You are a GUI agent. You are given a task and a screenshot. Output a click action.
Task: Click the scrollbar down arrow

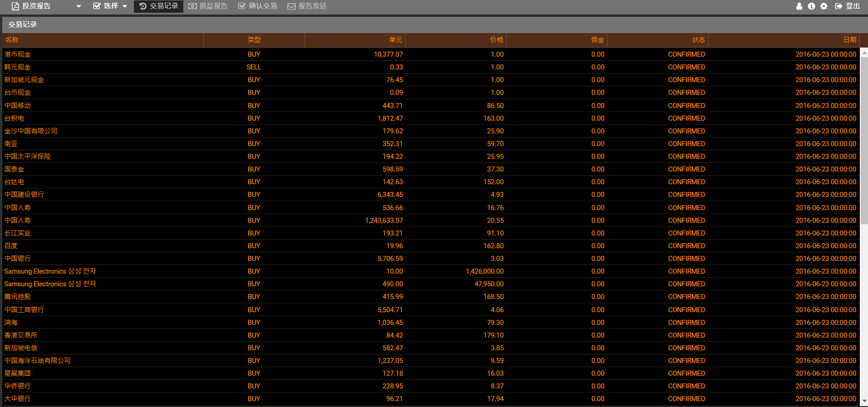pyautogui.click(x=864, y=401)
